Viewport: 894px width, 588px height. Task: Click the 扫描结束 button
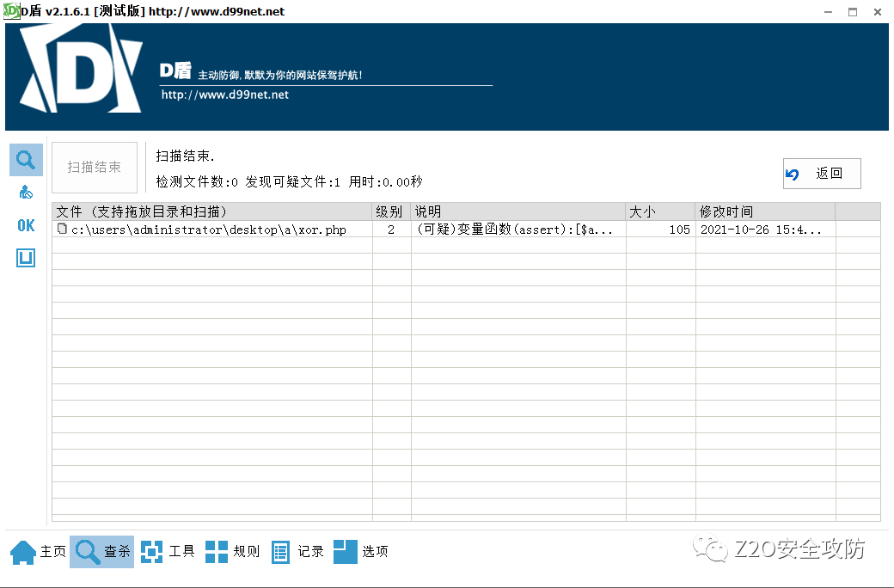click(95, 167)
